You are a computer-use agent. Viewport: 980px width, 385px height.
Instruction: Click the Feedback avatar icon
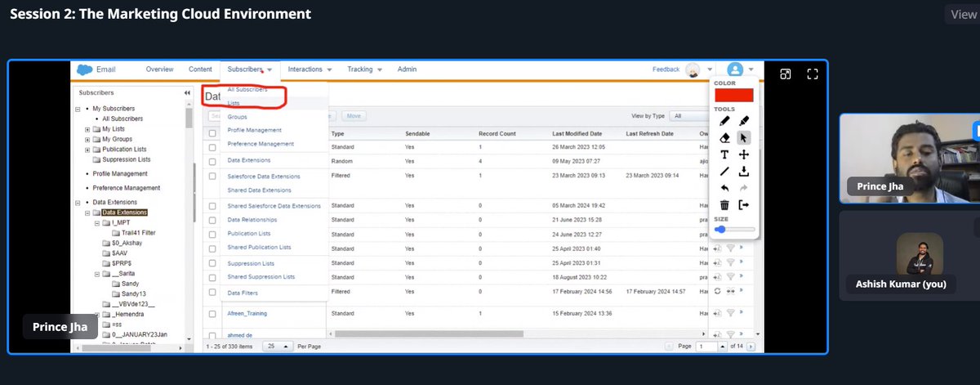tap(693, 70)
